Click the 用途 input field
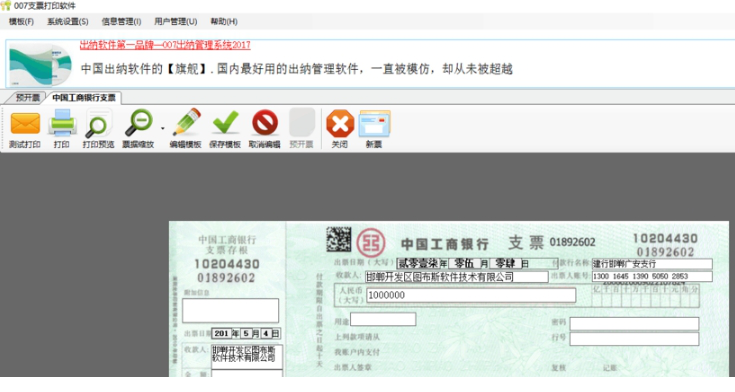The height and width of the screenshot is (392, 735). coord(383,319)
